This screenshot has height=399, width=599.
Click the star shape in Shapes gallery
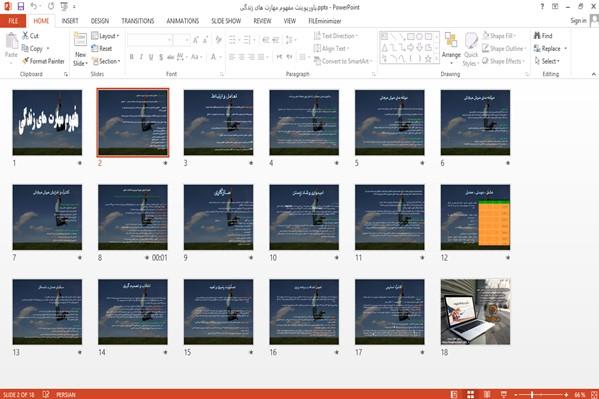click(x=428, y=58)
